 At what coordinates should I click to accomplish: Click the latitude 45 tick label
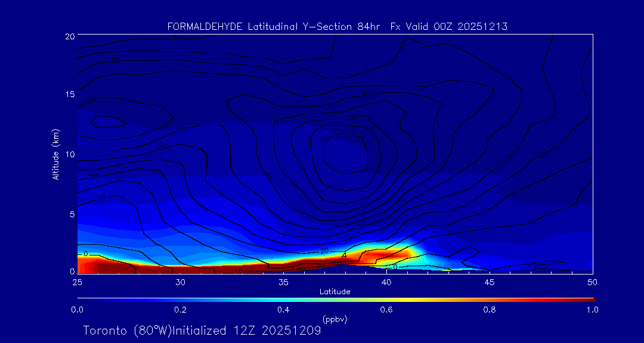click(x=490, y=282)
